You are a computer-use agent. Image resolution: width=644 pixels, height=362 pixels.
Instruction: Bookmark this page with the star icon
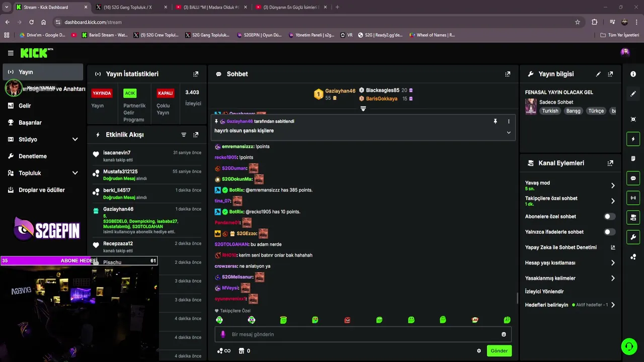click(x=578, y=22)
